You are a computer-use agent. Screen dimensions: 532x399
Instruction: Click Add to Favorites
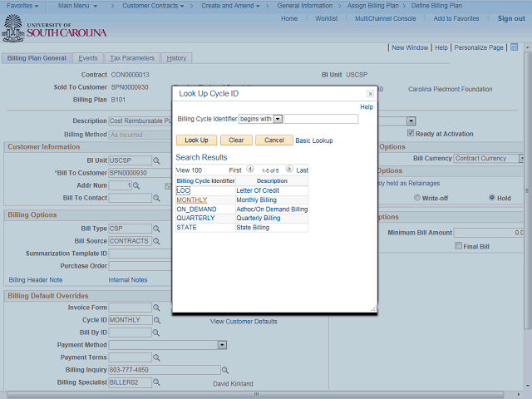point(456,18)
